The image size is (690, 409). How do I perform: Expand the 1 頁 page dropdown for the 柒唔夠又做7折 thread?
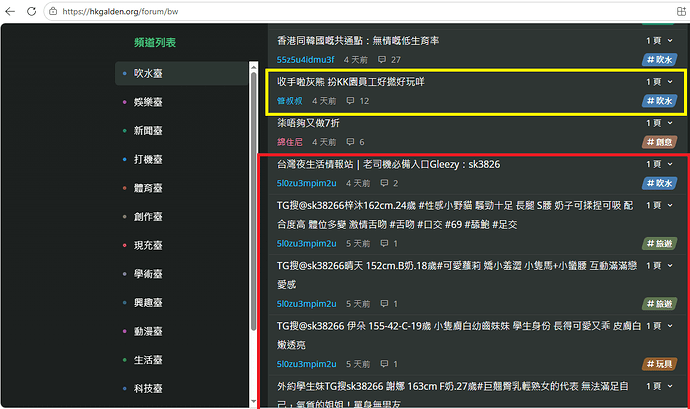[659, 123]
